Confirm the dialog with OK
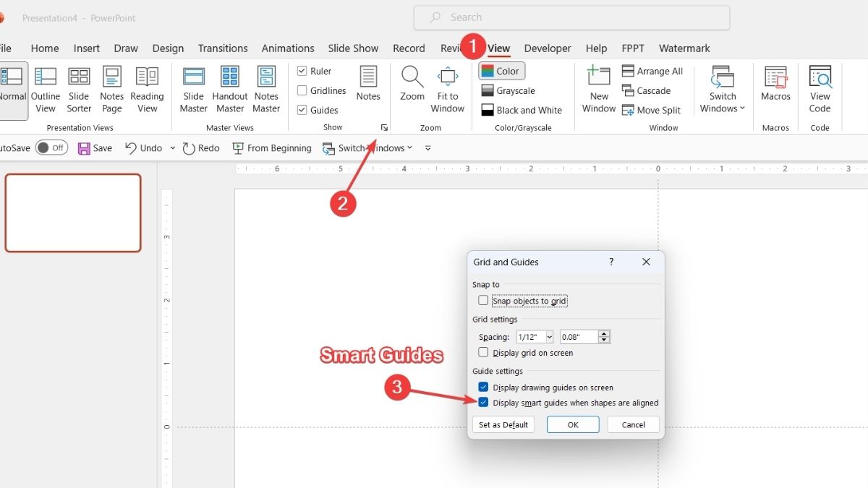The height and width of the screenshot is (488, 868). tap(573, 425)
